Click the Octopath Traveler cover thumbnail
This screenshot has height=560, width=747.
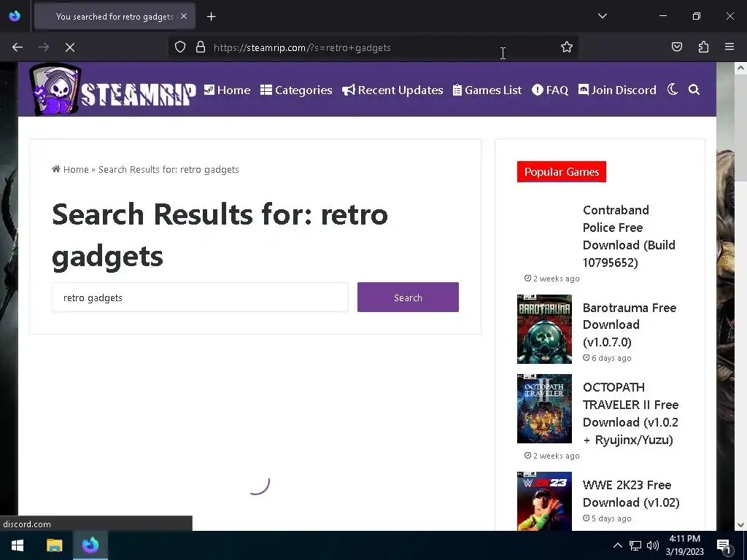(x=544, y=408)
